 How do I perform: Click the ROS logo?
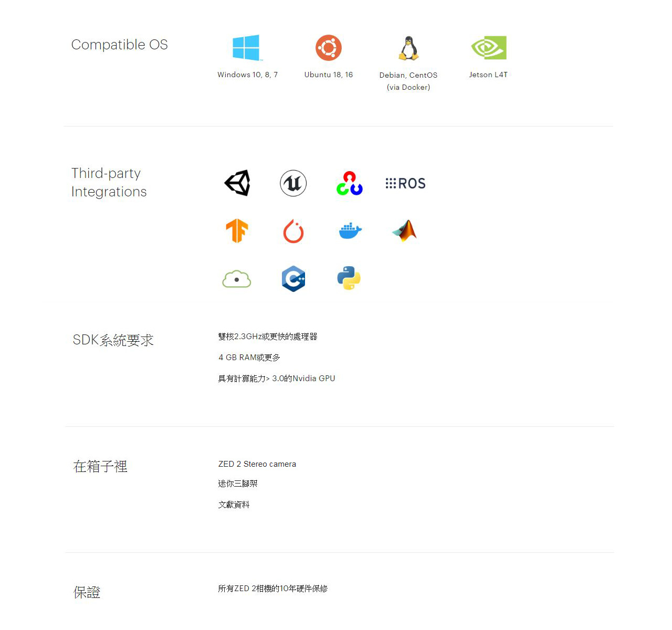pos(405,183)
